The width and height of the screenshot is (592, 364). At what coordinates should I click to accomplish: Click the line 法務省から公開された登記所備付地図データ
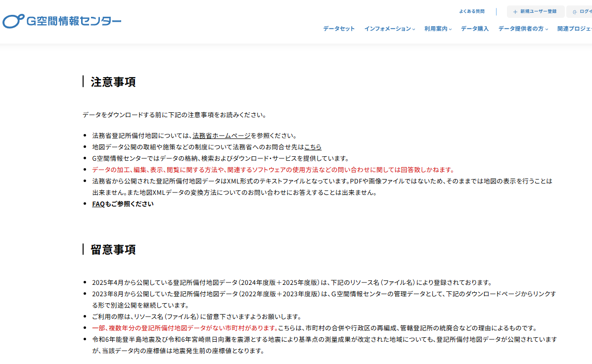click(x=322, y=186)
